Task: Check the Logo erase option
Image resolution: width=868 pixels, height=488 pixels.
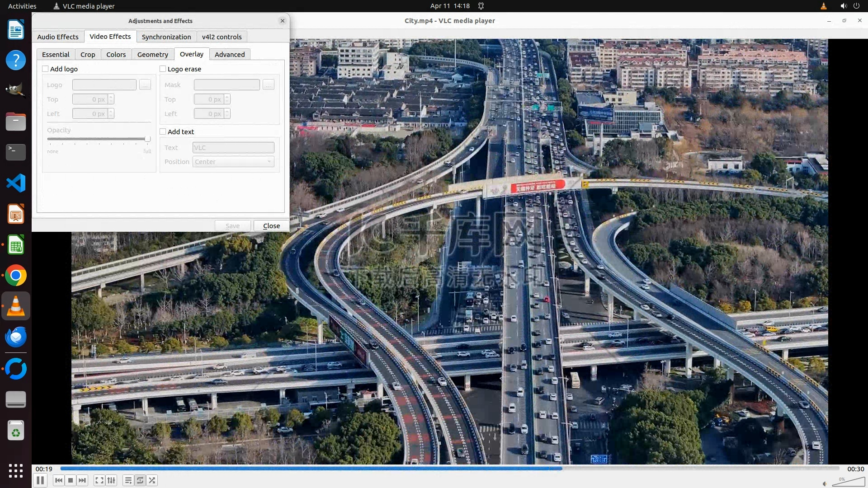Action: tap(163, 69)
